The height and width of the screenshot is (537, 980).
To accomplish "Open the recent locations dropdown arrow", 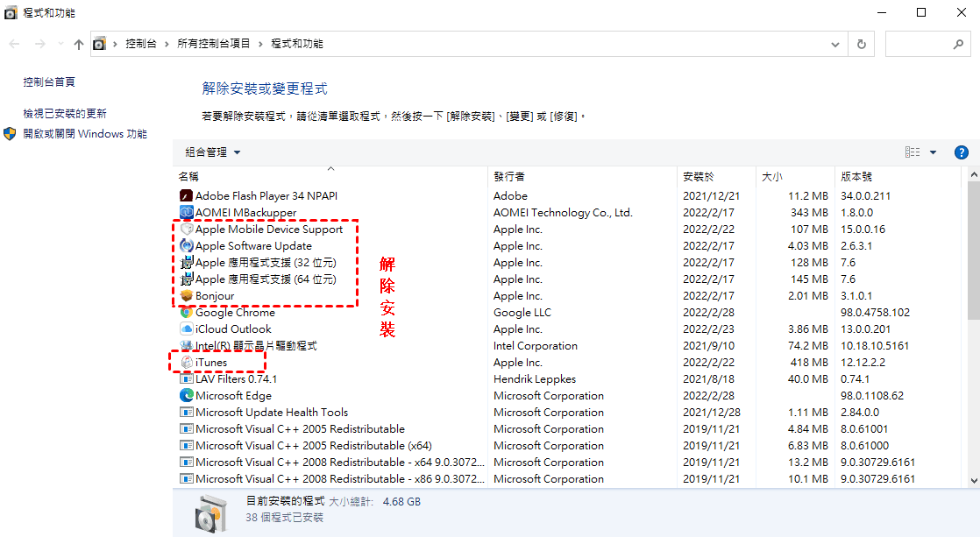I will (60, 44).
